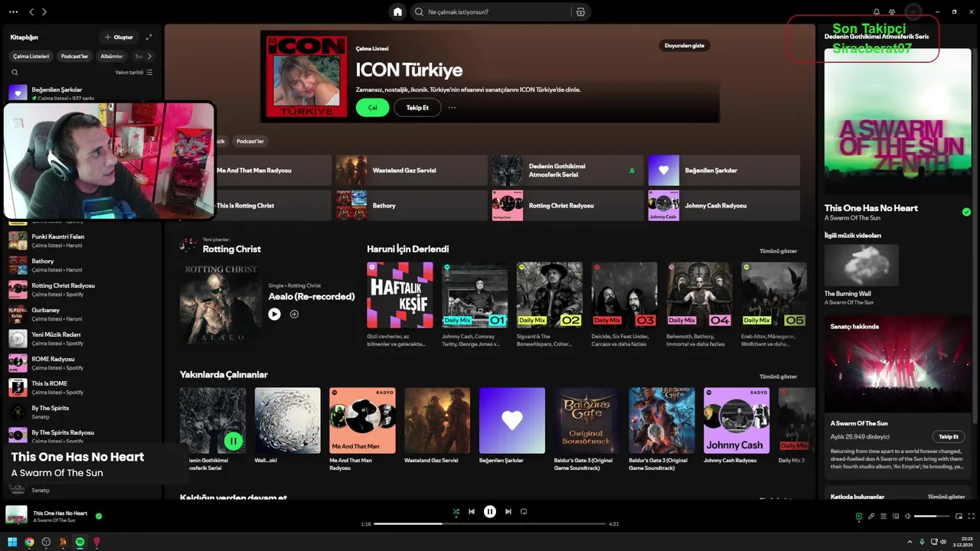The image size is (980, 551).
Task: Go to Spotify Home via house icon
Action: 397,11
